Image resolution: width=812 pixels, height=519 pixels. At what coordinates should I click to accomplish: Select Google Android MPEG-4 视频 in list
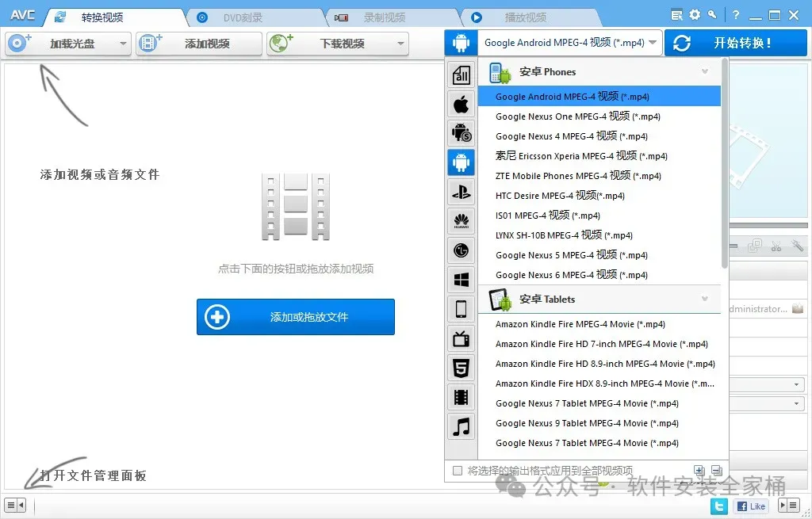click(x=599, y=96)
